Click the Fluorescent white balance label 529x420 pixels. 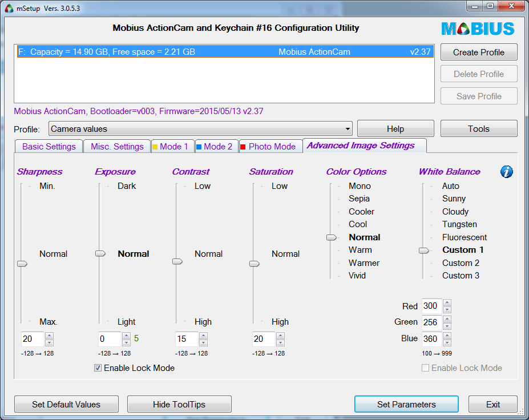click(x=464, y=237)
